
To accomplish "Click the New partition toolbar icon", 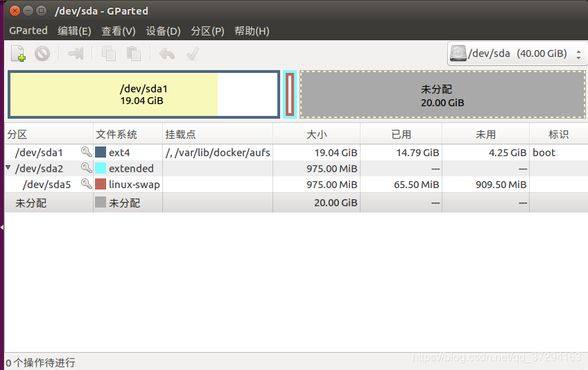I will [18, 53].
